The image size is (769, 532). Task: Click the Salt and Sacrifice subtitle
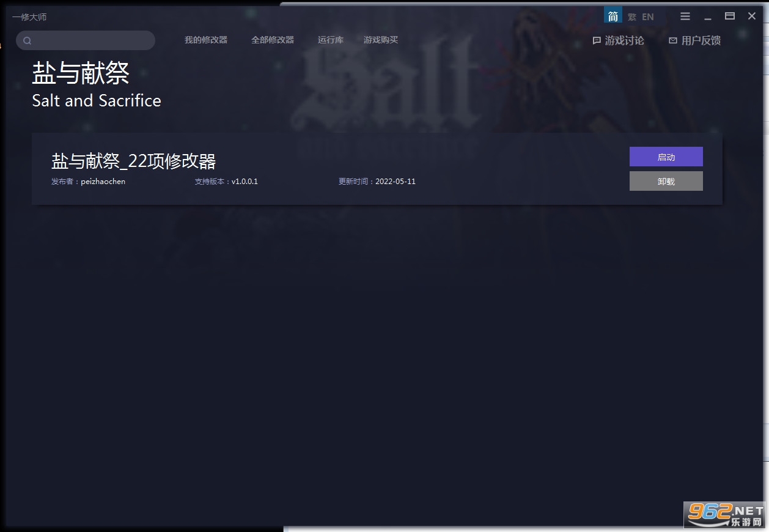point(97,100)
